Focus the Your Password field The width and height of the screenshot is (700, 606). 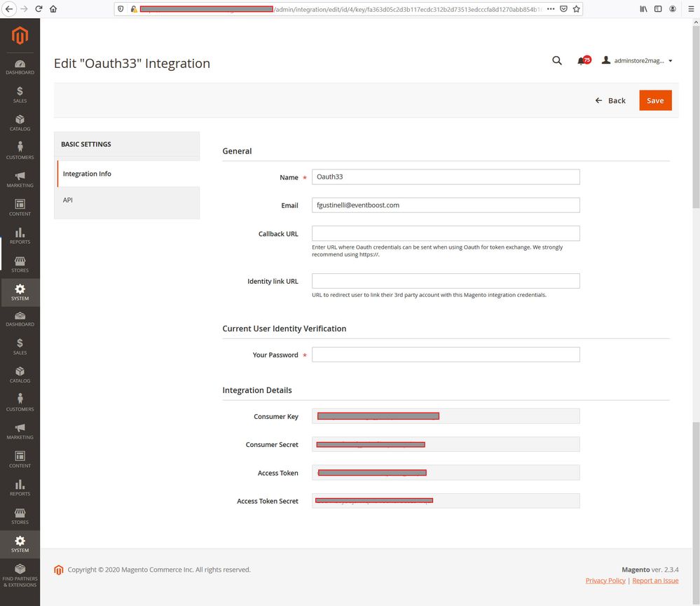point(446,354)
